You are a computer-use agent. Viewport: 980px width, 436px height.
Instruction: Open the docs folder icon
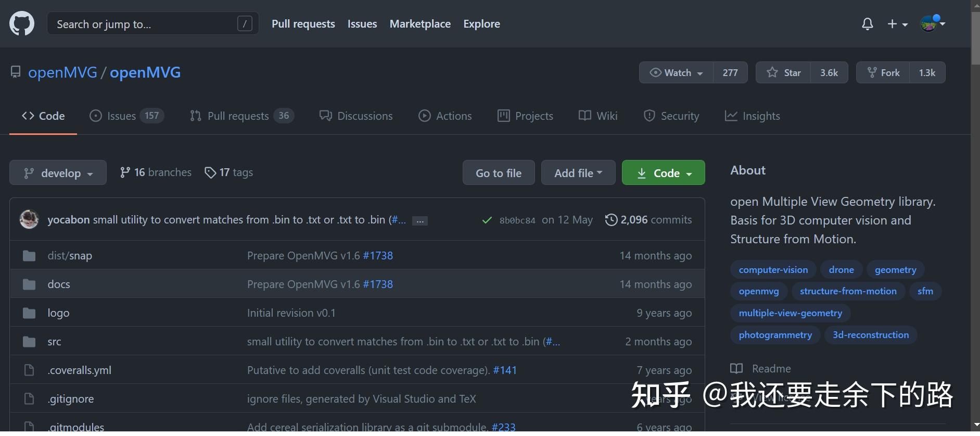29,284
